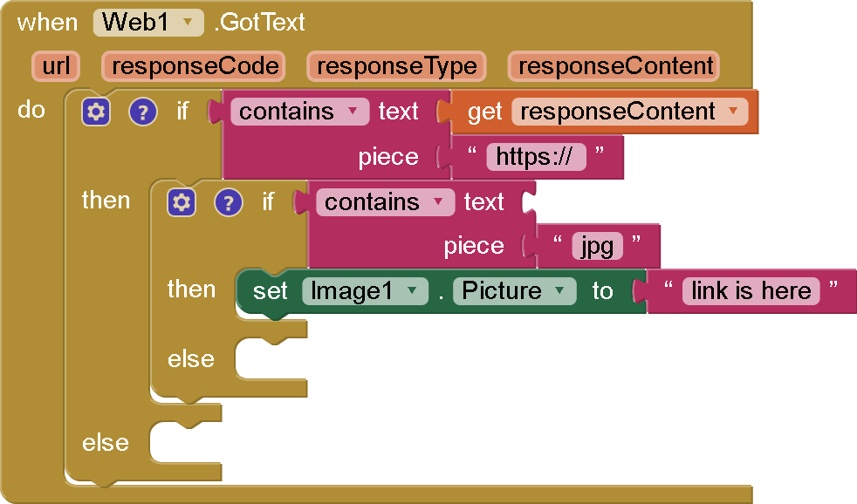Select the set Image1 Picture block
Image resolution: width=857 pixels, height=504 pixels.
(x=271, y=291)
